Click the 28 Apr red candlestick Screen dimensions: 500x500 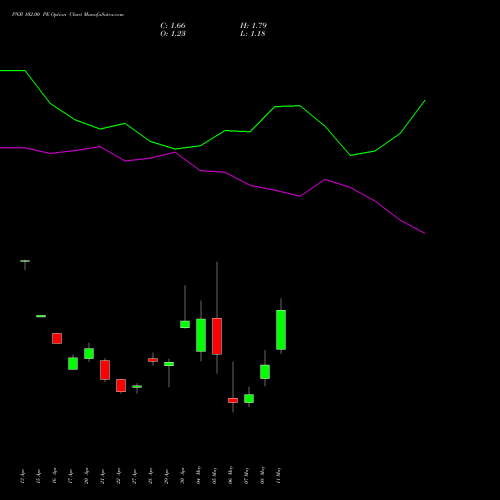(x=153, y=360)
